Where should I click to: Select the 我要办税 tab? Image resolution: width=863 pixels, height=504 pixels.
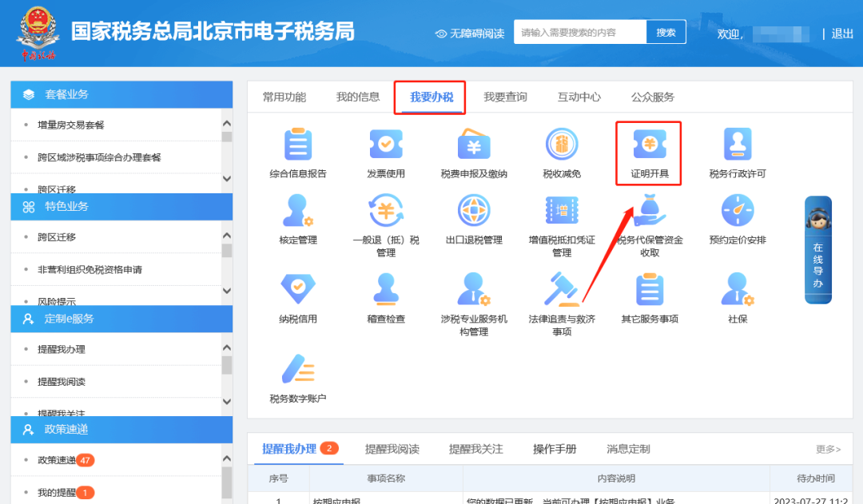click(431, 97)
